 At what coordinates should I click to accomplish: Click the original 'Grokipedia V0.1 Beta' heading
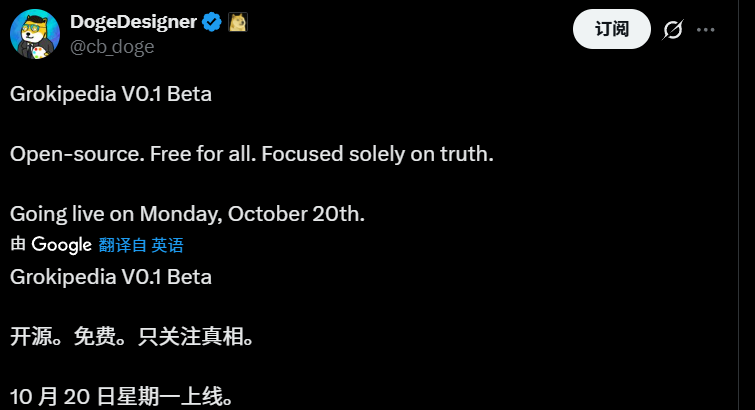tap(110, 95)
